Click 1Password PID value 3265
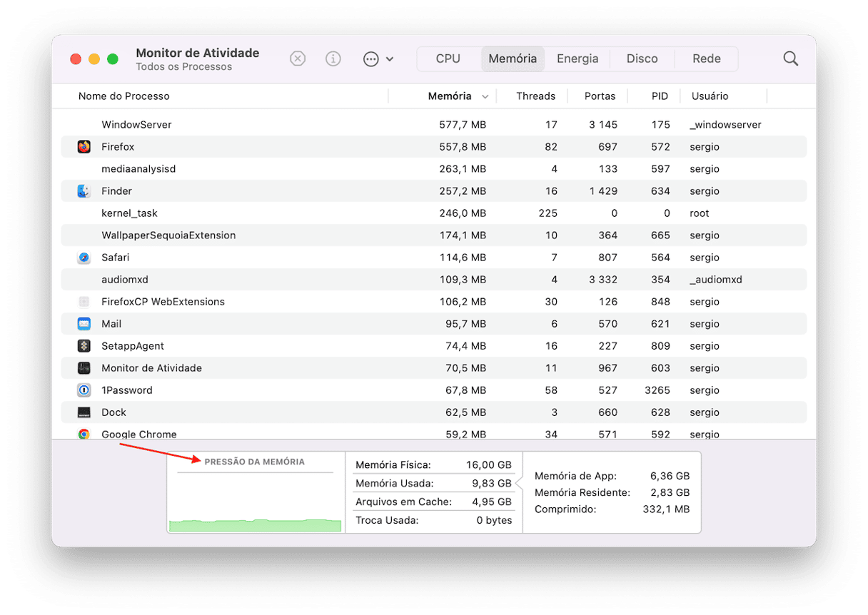Viewport: 868px width, 615px height. point(657,390)
